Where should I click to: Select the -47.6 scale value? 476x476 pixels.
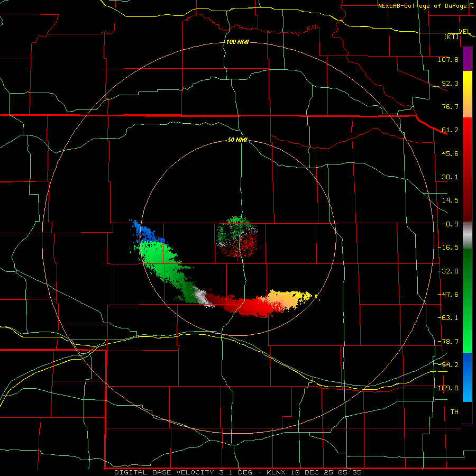(x=448, y=295)
